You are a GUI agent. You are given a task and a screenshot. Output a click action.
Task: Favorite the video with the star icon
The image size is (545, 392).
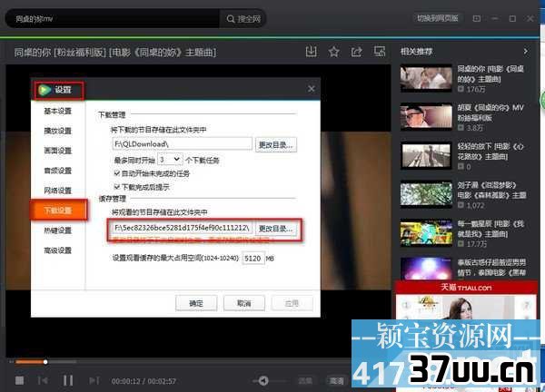coord(334,52)
